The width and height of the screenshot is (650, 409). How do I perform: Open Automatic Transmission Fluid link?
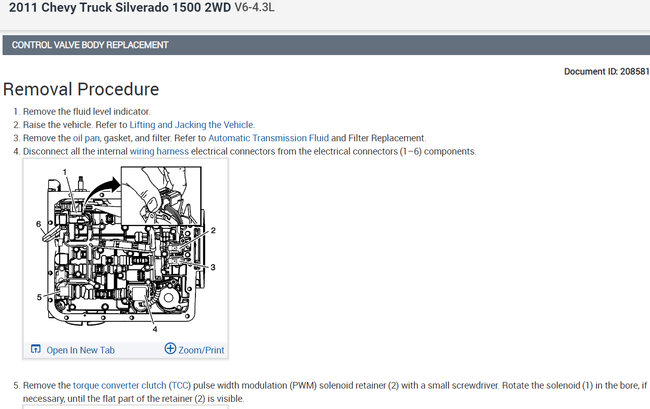(268, 138)
